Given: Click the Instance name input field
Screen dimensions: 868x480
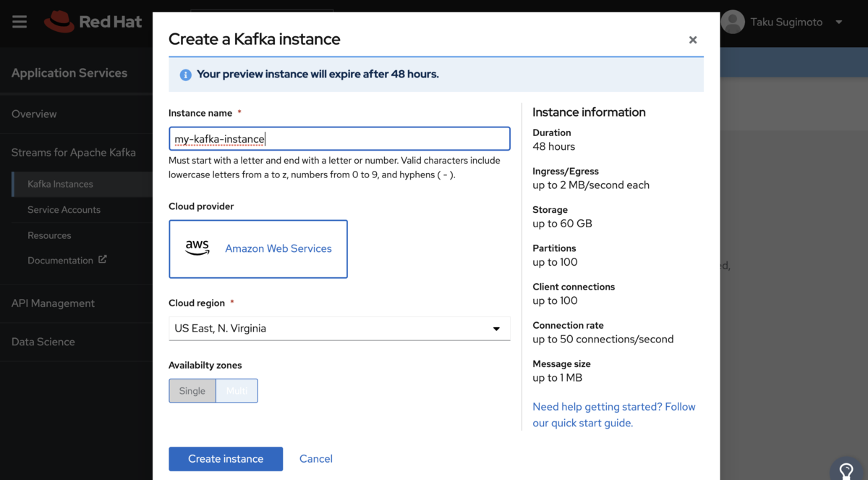Looking at the screenshot, I should (x=339, y=139).
